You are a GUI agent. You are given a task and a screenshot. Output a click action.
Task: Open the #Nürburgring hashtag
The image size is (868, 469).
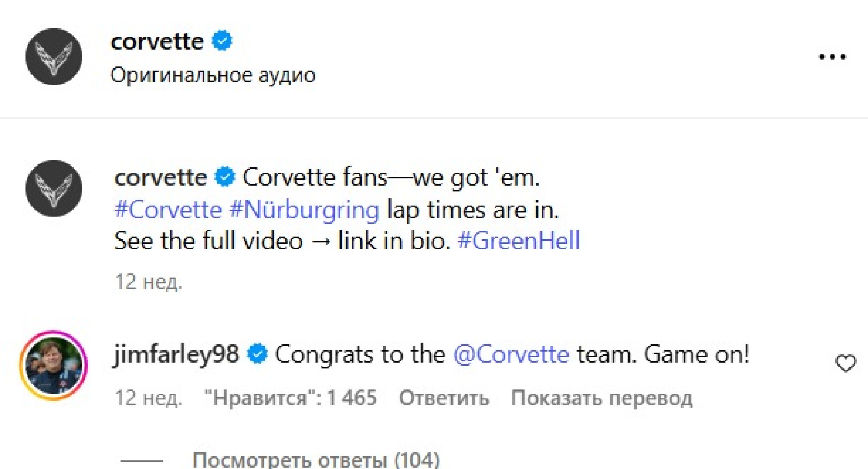click(x=304, y=210)
